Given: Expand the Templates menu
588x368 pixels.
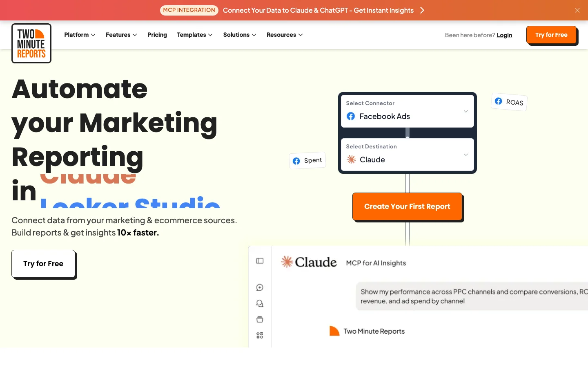Looking at the screenshot, I should click(x=195, y=35).
